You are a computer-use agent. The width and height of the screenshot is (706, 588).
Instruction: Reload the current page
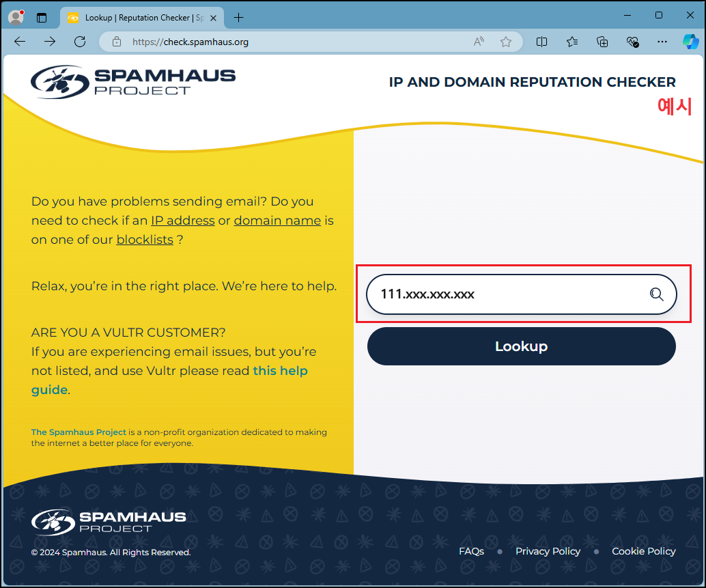point(80,42)
